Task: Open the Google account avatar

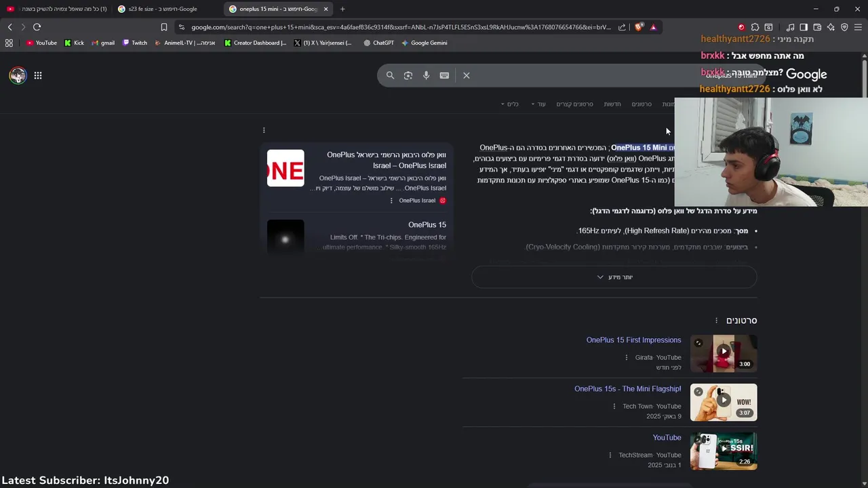Action: (x=18, y=75)
